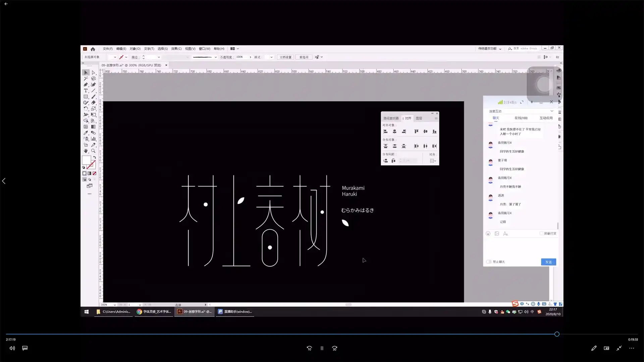Viewport: 644px width, 362px height.
Task: Open the 对齐 align-to dropdown
Action: pyautogui.click(x=433, y=161)
